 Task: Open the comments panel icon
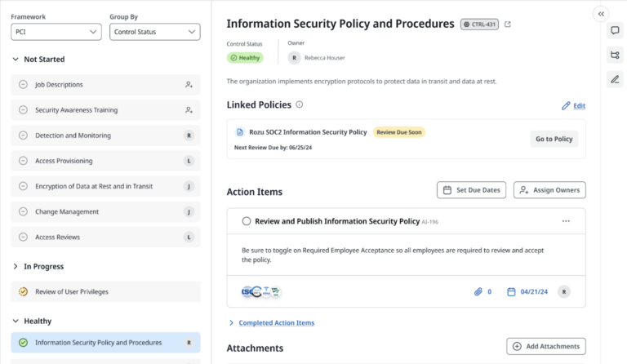[x=615, y=31]
